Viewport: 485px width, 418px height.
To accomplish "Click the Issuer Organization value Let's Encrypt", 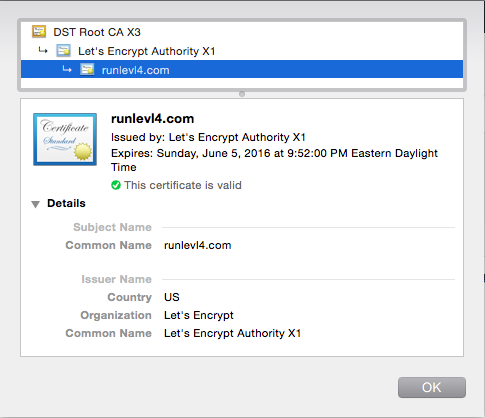I will pyautogui.click(x=199, y=315).
